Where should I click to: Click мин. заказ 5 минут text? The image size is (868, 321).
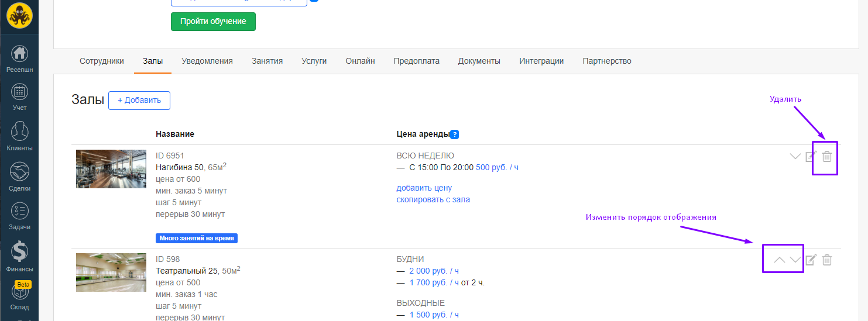point(191,191)
